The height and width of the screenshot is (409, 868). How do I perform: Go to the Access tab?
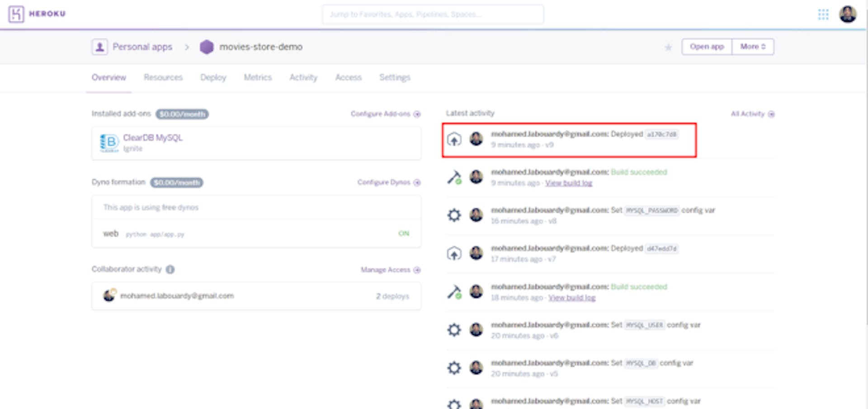point(348,78)
